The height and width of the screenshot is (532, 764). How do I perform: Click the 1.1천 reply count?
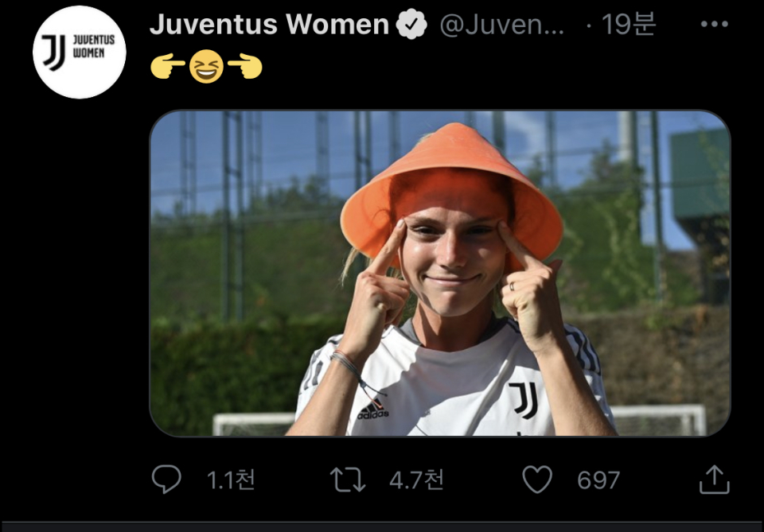click(231, 480)
